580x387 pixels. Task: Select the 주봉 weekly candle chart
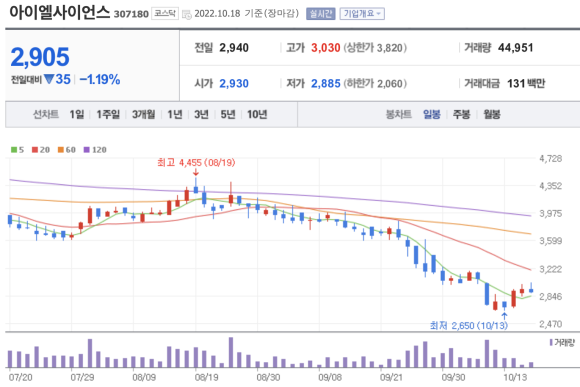[461, 114]
